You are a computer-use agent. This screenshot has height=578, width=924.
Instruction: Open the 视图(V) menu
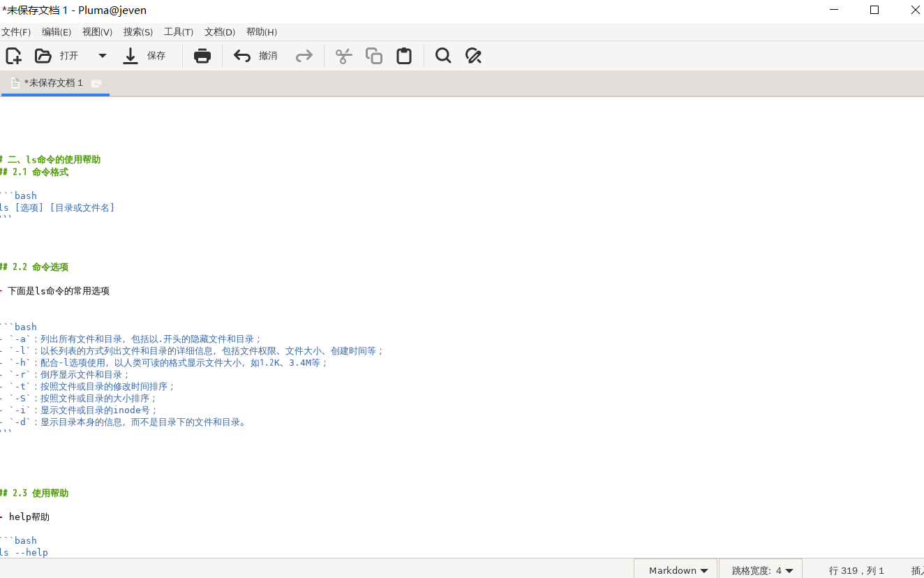point(97,32)
